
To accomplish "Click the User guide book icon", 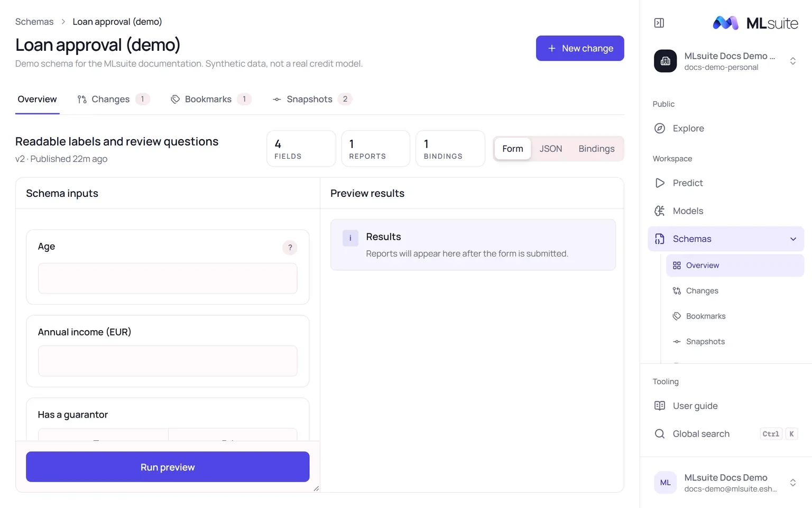I will pos(659,405).
